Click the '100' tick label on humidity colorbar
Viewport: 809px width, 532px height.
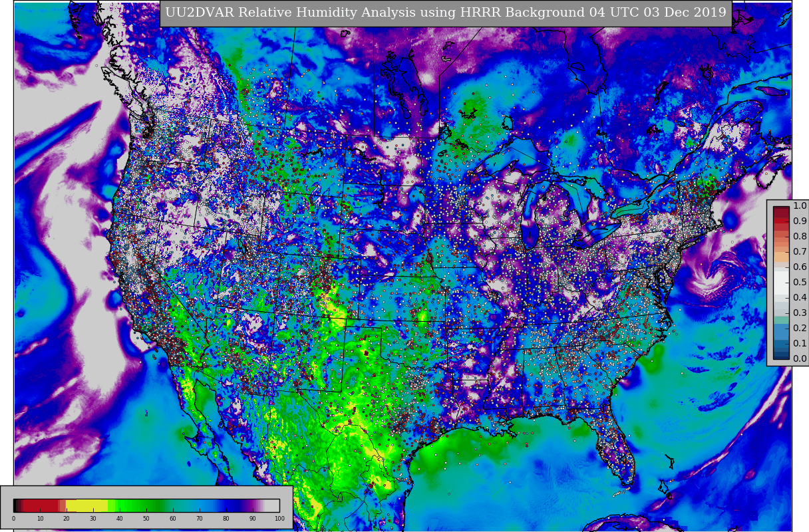(279, 519)
